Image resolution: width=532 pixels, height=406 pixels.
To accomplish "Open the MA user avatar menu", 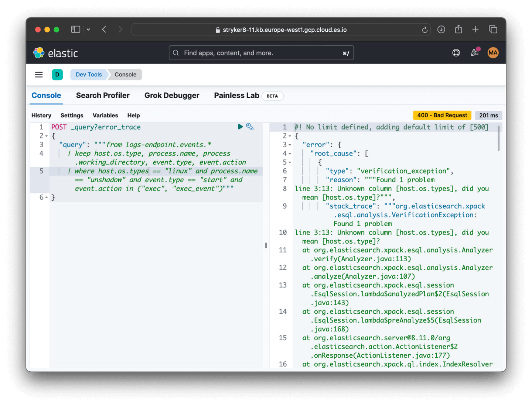I will pyautogui.click(x=493, y=53).
